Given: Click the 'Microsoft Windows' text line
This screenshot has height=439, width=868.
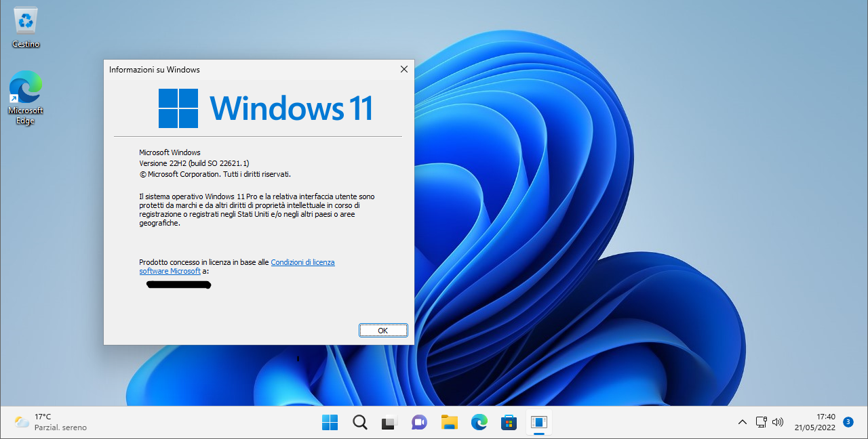Looking at the screenshot, I should (x=170, y=152).
